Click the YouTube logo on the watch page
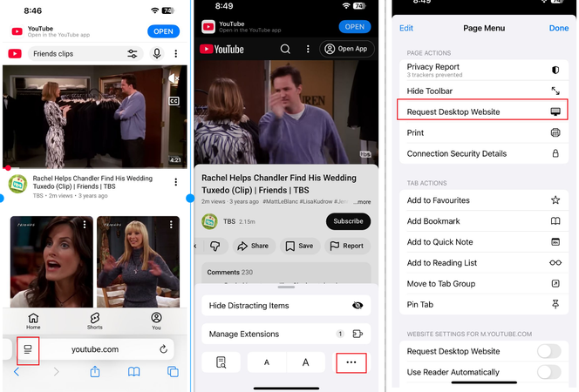This screenshot has height=392, width=579. pos(222,49)
